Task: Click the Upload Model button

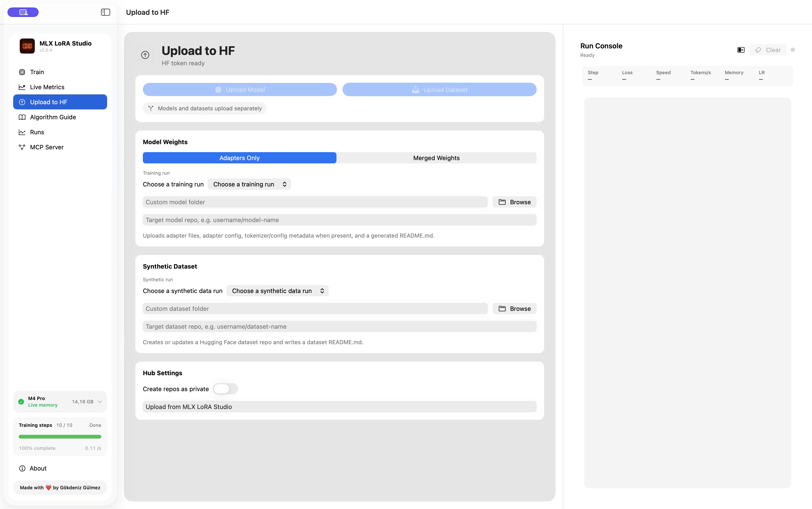Action: pyautogui.click(x=240, y=89)
